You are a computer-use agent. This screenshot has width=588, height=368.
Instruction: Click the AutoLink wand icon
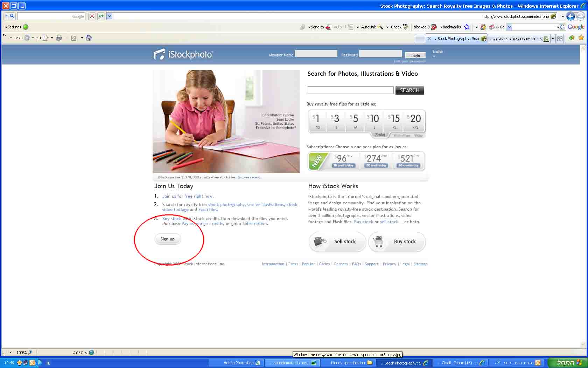(380, 27)
